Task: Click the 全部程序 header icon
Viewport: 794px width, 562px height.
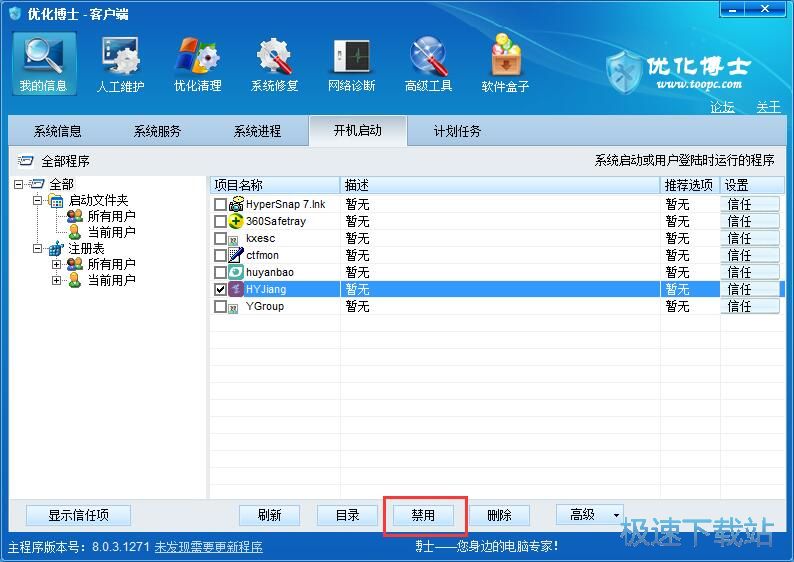Action: [x=25, y=161]
